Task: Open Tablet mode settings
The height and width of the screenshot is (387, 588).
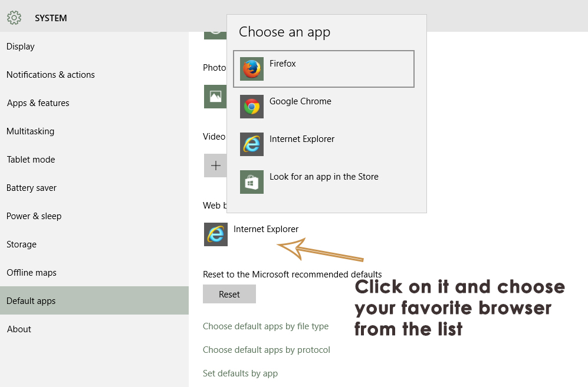Action: (31, 159)
